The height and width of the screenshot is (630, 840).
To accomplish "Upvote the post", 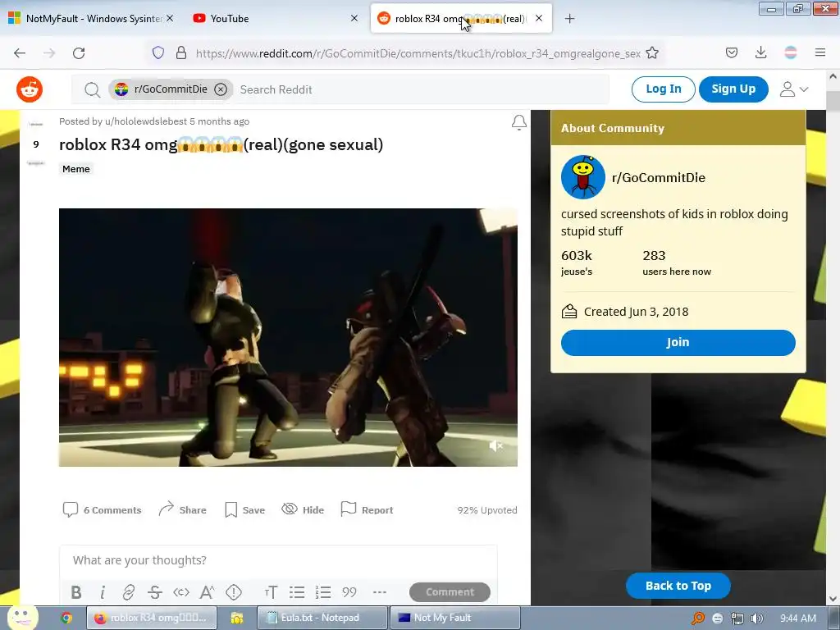I will (x=36, y=125).
